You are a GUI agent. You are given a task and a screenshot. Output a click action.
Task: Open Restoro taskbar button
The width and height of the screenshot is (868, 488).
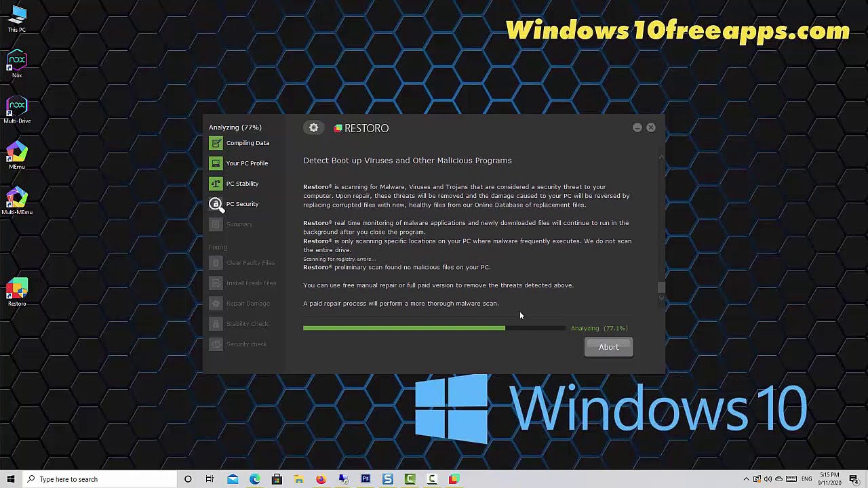point(454,479)
